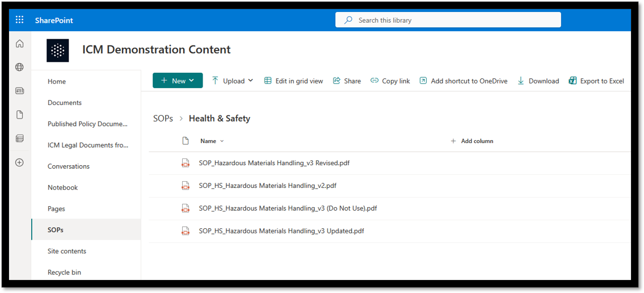The height and width of the screenshot is (293, 644).
Task: Open SOP_HS_Hazardous Materials Handling_v2.pdf file
Action: pos(268,186)
